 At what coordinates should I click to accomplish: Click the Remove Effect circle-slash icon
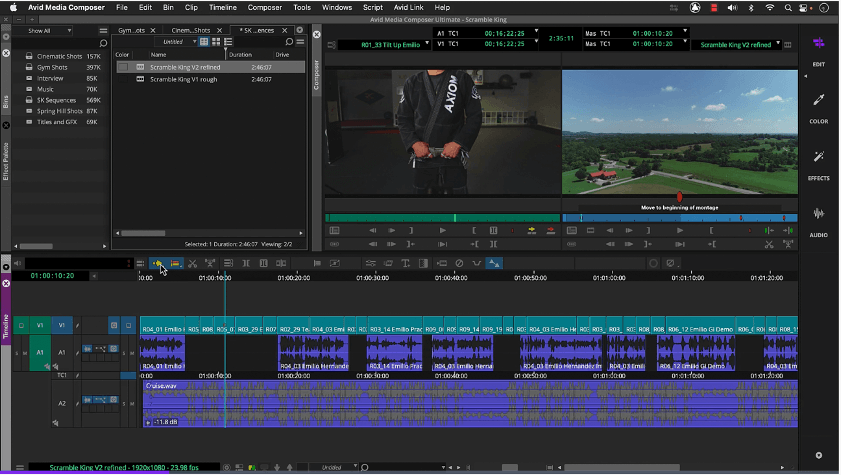[459, 264]
